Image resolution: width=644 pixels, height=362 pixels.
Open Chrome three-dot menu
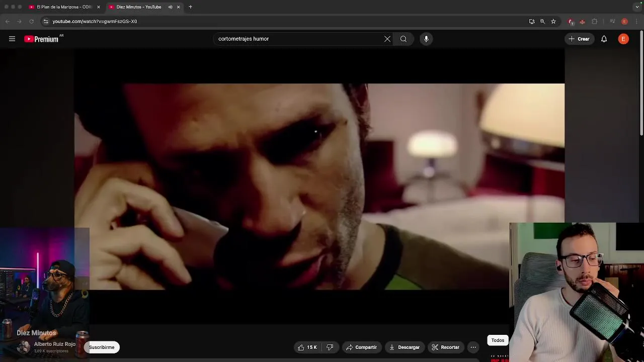637,21
